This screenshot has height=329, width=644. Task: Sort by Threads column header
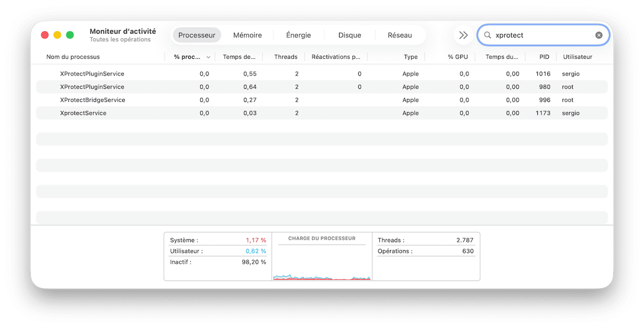point(285,57)
